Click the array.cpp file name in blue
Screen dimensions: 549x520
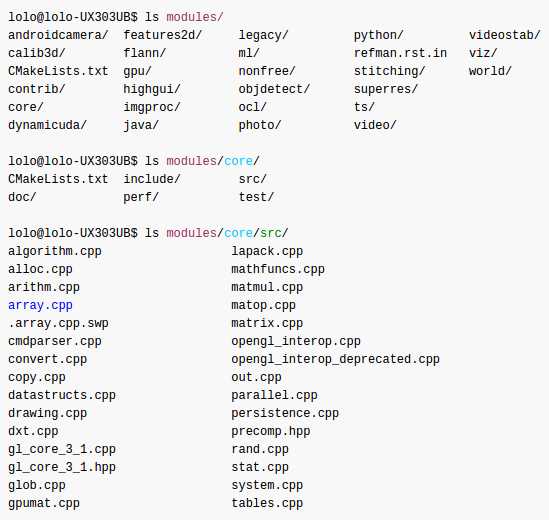click(40, 305)
